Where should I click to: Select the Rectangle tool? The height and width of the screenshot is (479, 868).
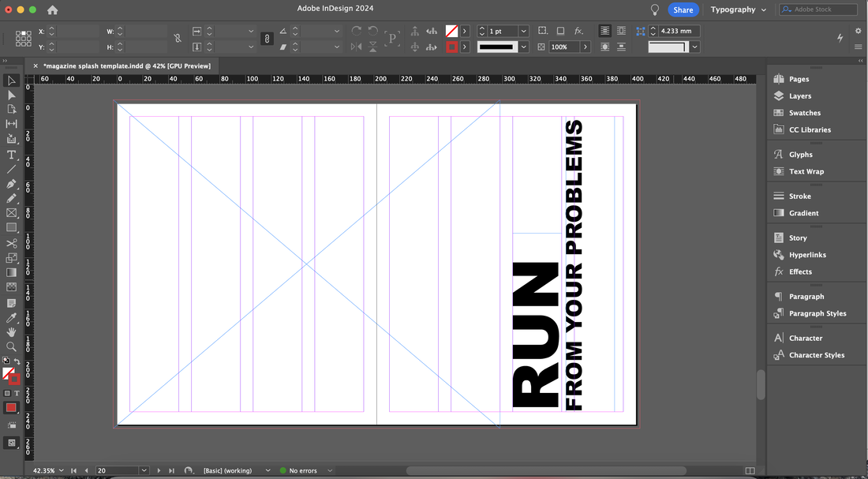pyautogui.click(x=11, y=227)
